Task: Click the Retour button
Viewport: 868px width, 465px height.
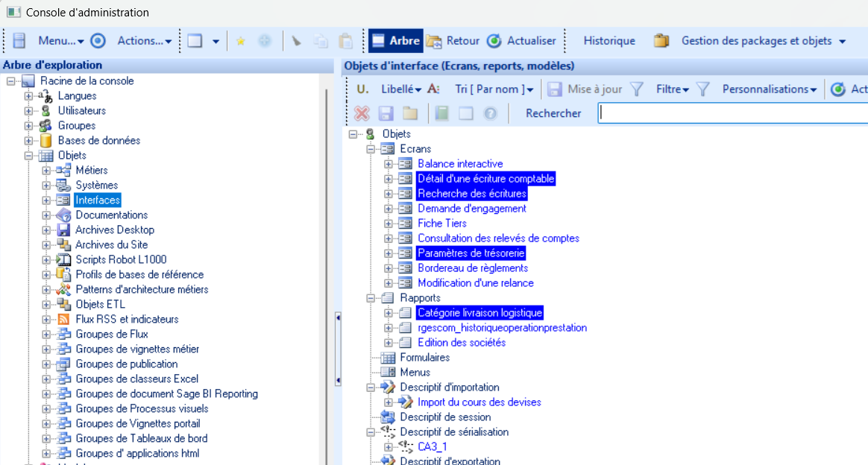Action: [452, 41]
